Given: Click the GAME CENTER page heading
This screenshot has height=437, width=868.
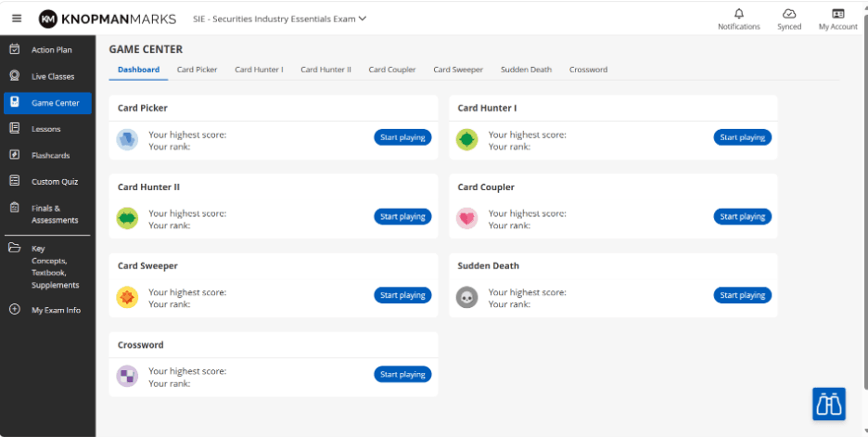Looking at the screenshot, I should 146,49.
